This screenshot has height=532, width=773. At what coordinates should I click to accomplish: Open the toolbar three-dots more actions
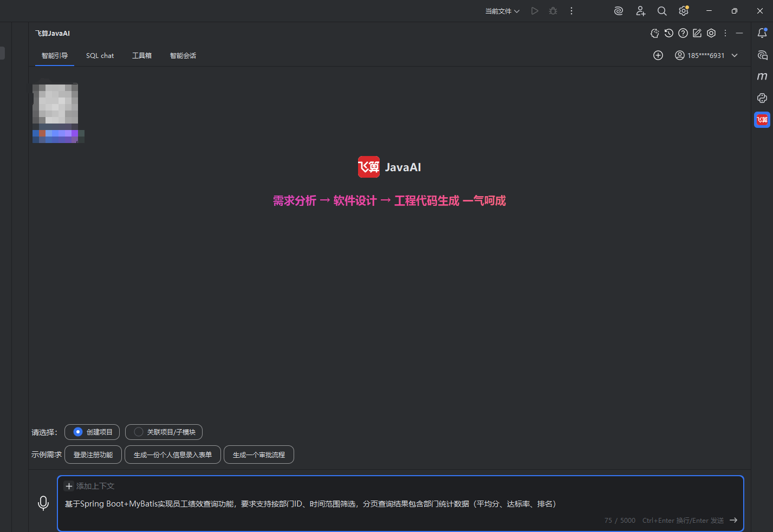pyautogui.click(x=571, y=11)
